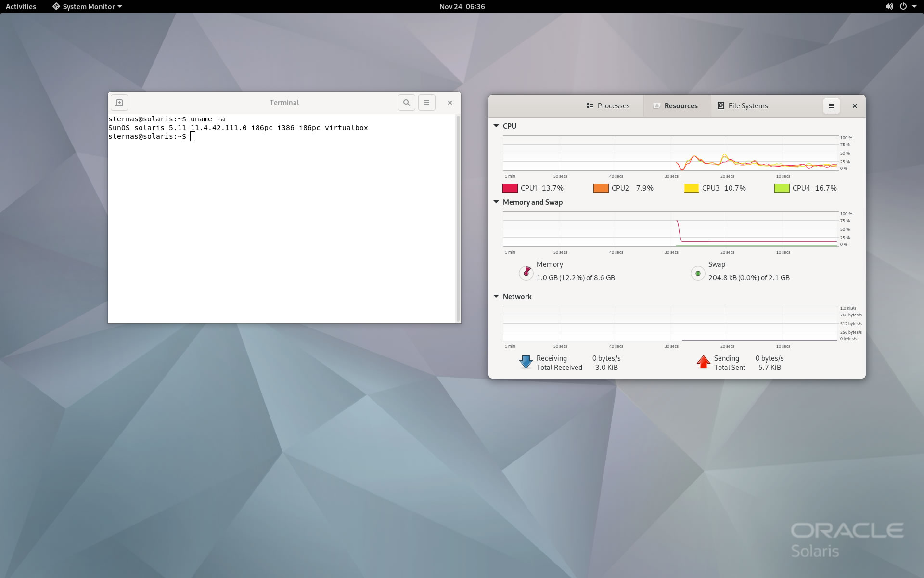Click the Network history graph
924x578 pixels.
(670, 323)
